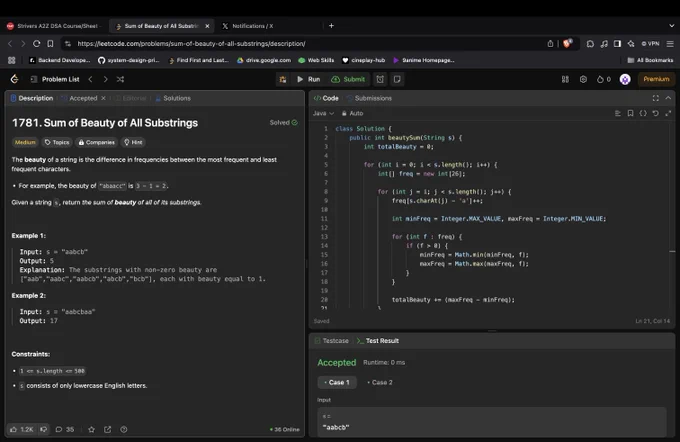Expand the Topics tag
The image size is (680, 442).
click(x=57, y=142)
